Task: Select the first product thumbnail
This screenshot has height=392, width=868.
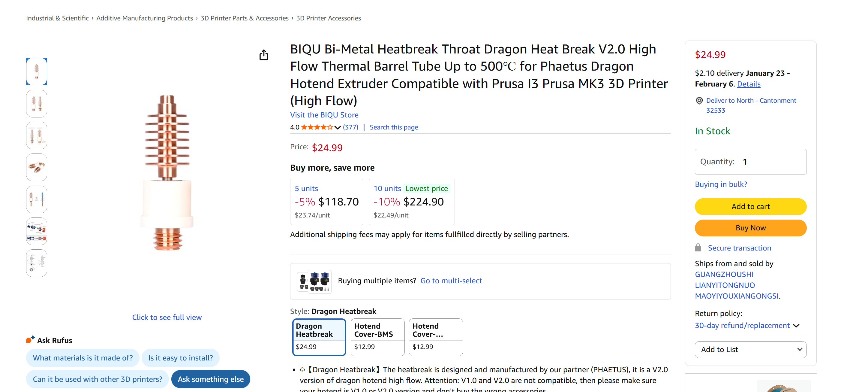Action: [36, 71]
